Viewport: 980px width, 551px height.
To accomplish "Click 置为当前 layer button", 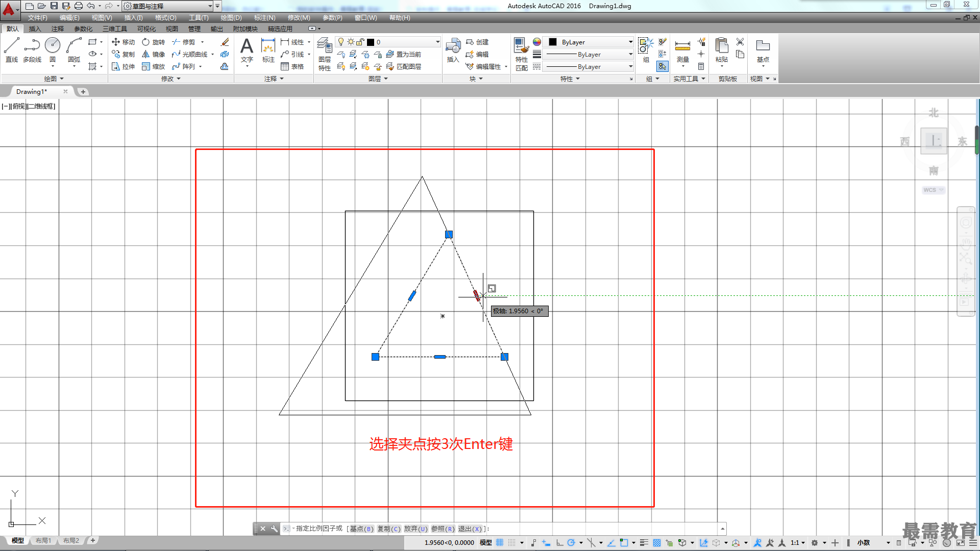I will tap(403, 54).
